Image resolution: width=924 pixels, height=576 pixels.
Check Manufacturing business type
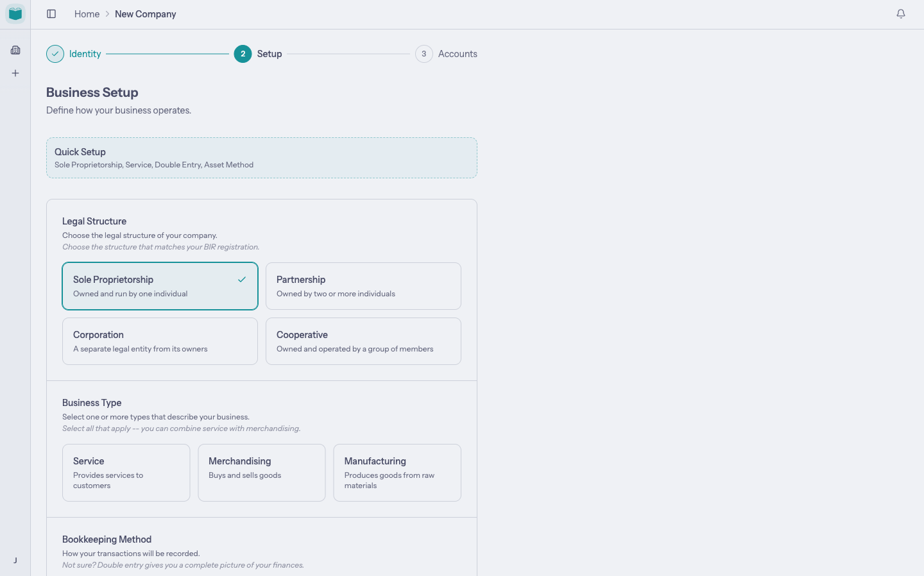click(397, 473)
